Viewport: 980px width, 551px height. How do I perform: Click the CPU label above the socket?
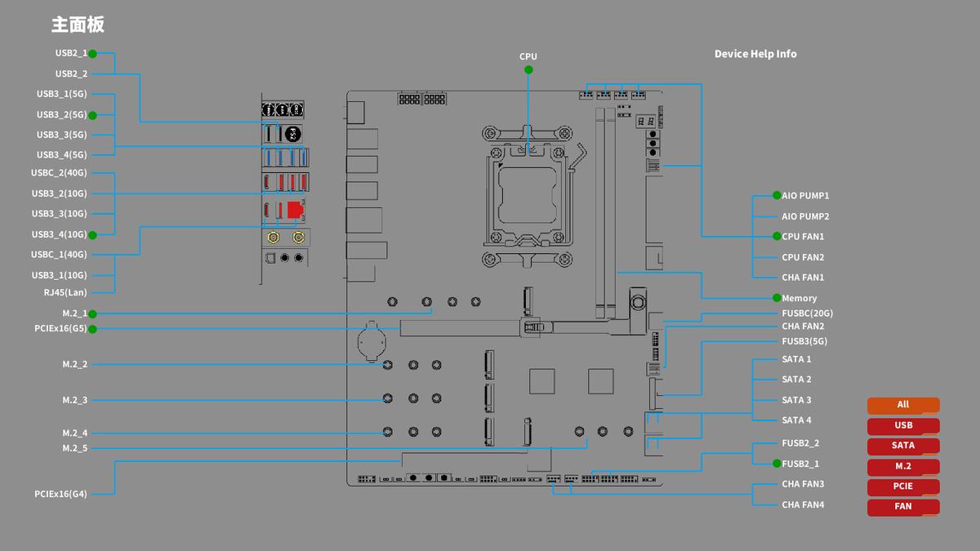click(x=528, y=57)
